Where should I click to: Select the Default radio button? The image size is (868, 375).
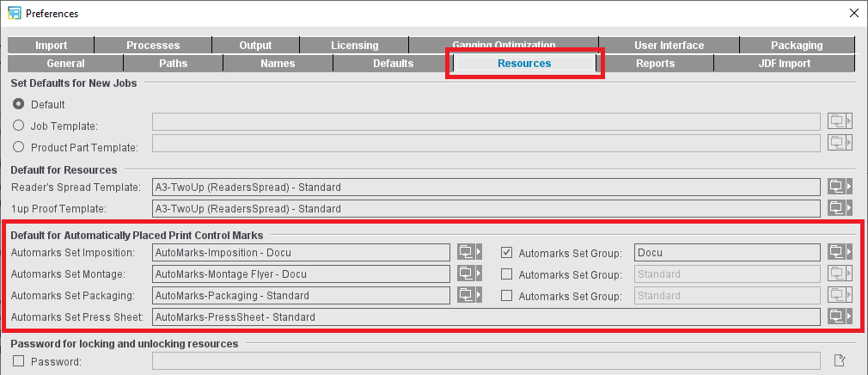point(19,104)
